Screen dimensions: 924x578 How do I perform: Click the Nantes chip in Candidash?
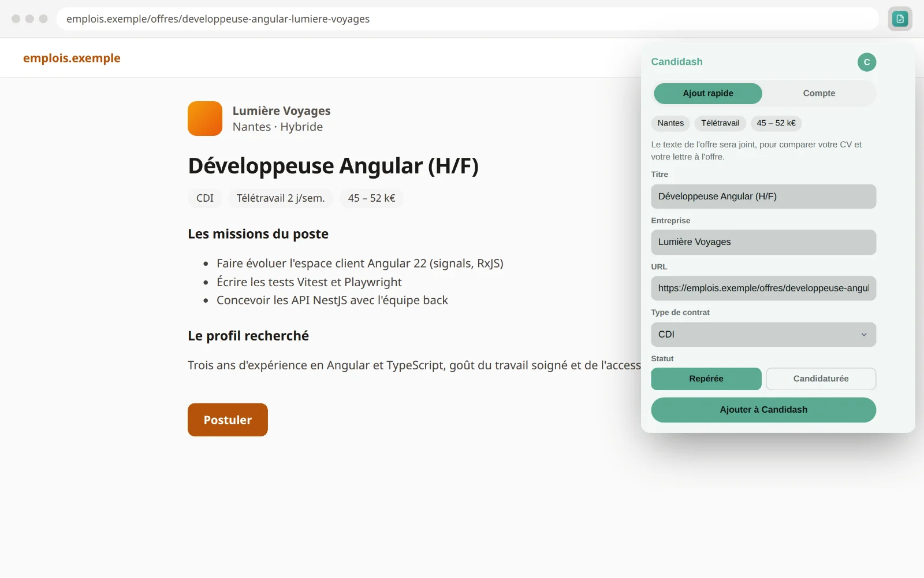[670, 123]
